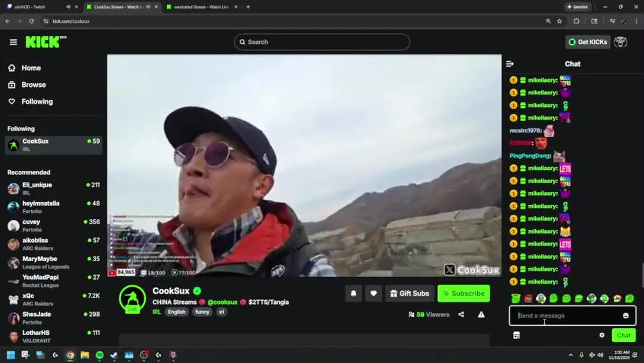
Task: Click the mcsirc1976 username in chat
Action: [x=525, y=131]
